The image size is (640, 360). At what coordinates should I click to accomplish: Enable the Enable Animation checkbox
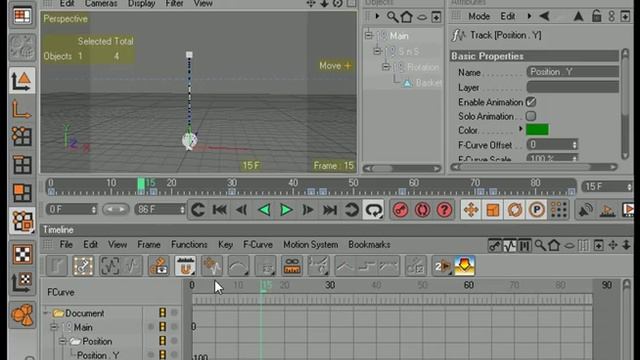[531, 102]
